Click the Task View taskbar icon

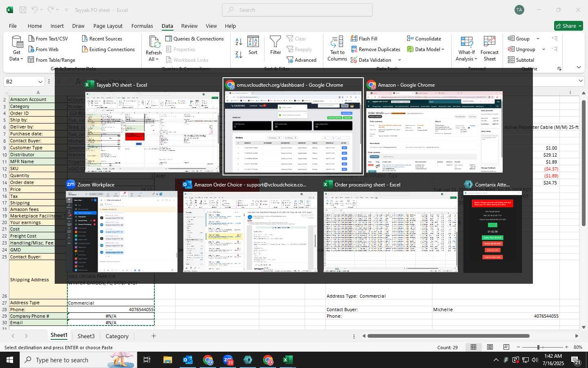click(x=147, y=360)
